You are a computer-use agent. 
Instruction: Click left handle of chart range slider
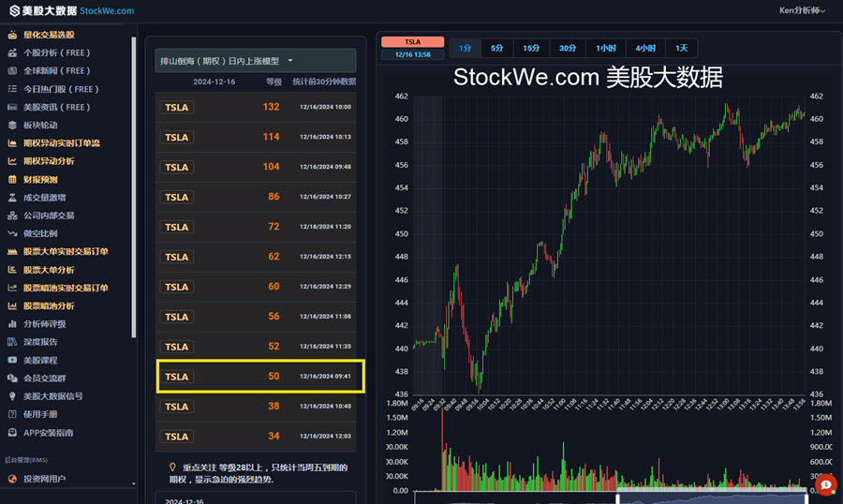tap(618, 497)
